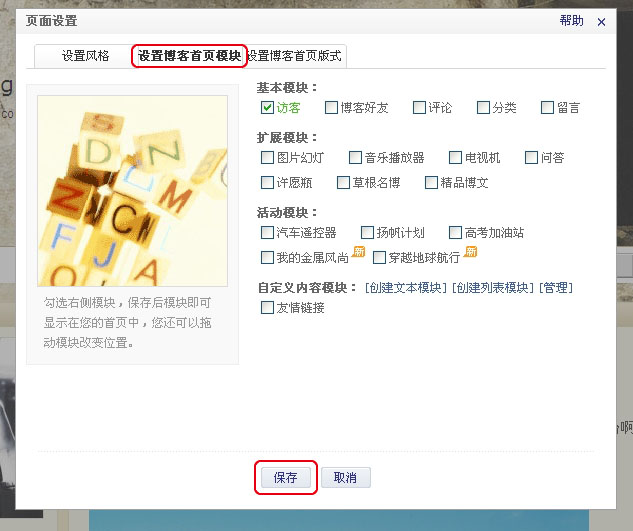Open the 设置博客首页版式 tab
The width and height of the screenshot is (633, 531).
pos(294,56)
